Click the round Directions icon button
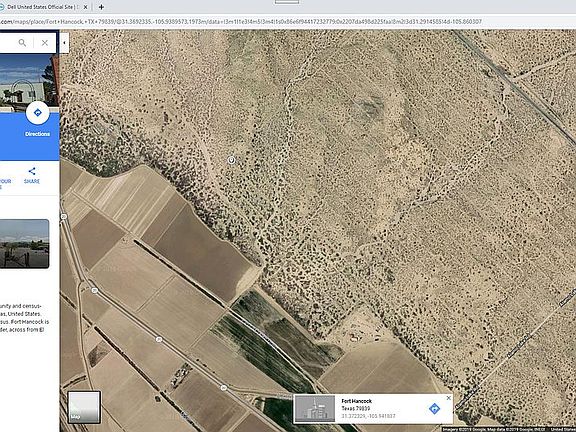The image size is (576, 432). [37, 113]
